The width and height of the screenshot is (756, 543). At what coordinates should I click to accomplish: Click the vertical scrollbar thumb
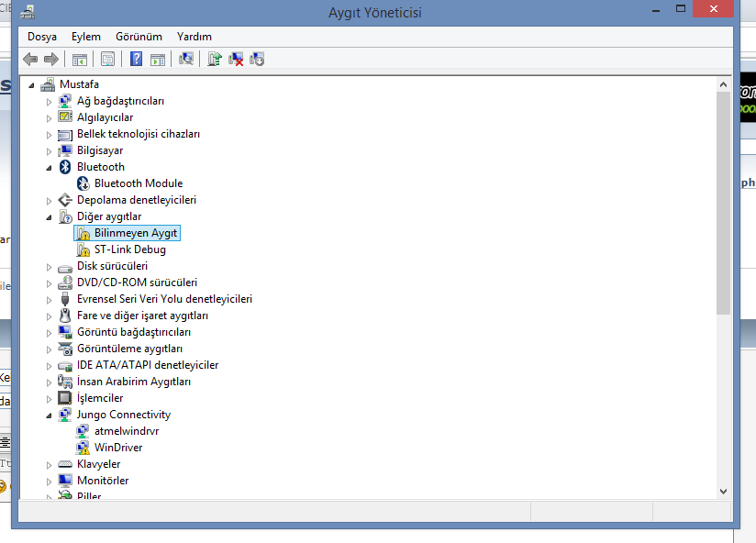click(x=723, y=204)
